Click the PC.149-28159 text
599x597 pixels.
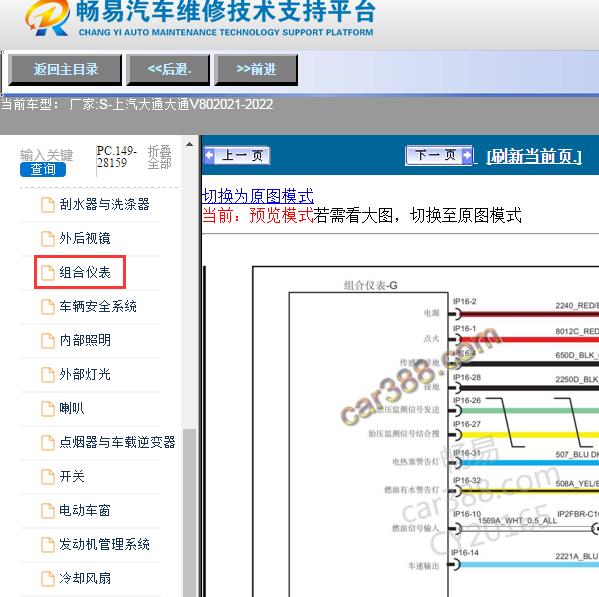[x=116, y=157]
